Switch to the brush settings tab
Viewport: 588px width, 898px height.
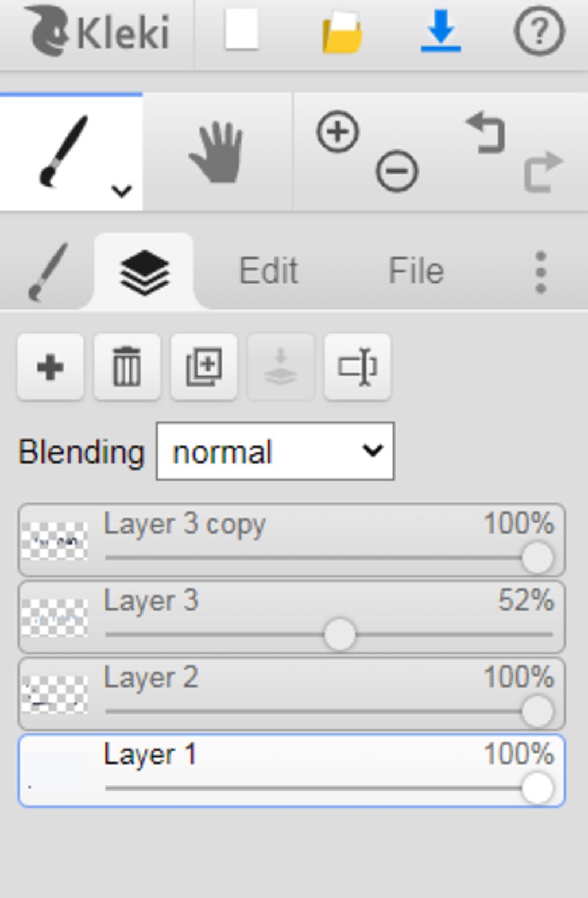pos(48,272)
